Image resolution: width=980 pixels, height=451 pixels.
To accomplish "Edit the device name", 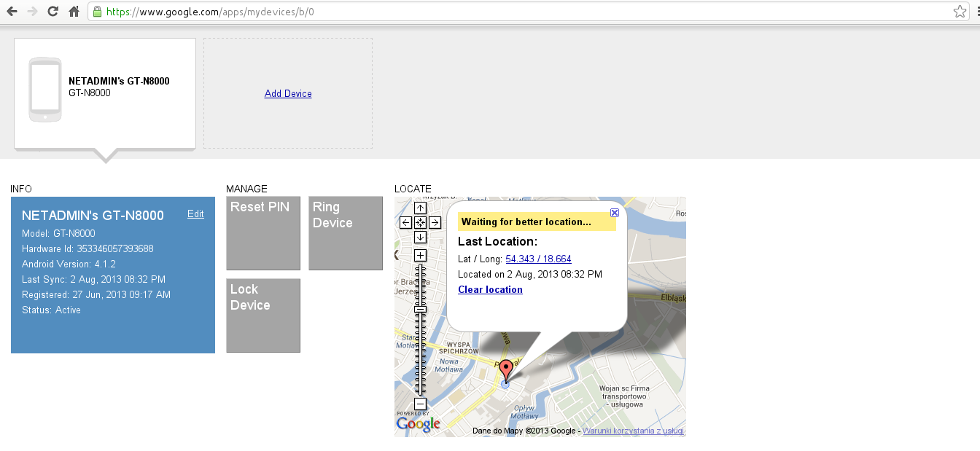I will pos(195,213).
